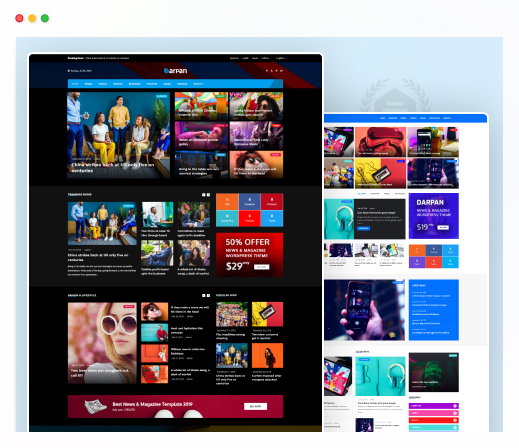Open the purple category bar in light template
This screenshot has height=448, width=519.
click(x=434, y=406)
